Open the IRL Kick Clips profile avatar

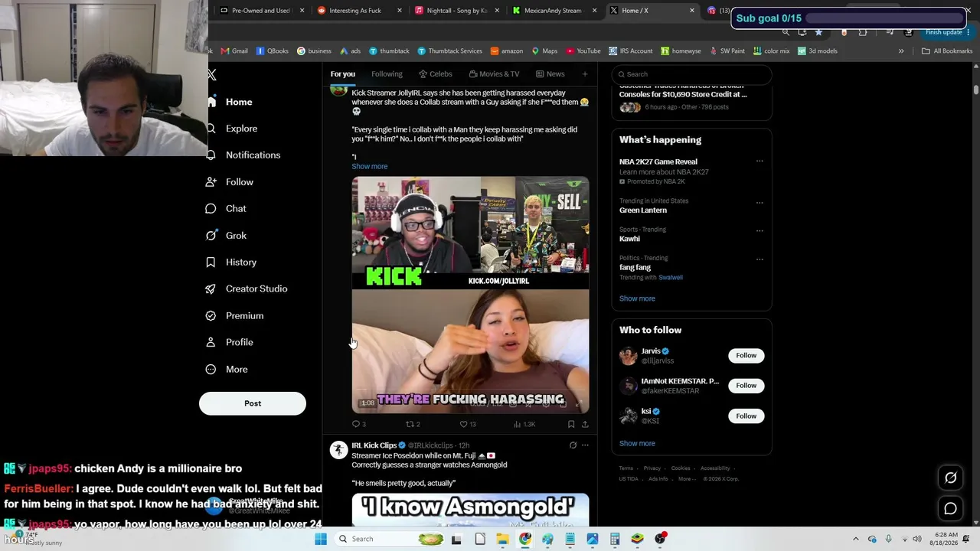[338, 449]
